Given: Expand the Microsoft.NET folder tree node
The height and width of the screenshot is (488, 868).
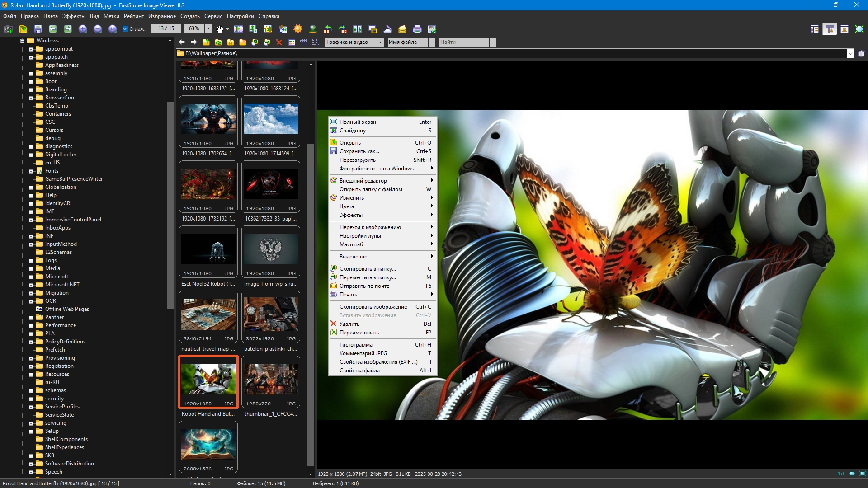Looking at the screenshot, I should tap(31, 285).
